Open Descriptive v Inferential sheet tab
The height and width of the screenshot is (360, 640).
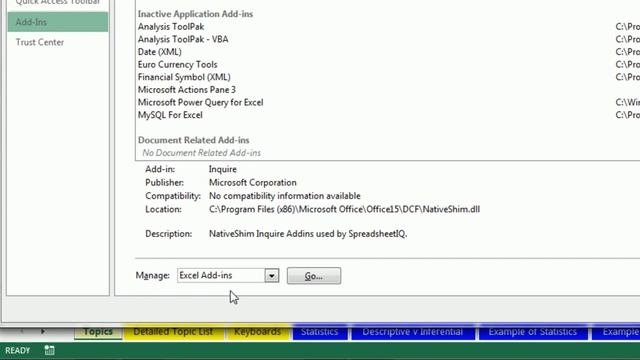point(413,332)
